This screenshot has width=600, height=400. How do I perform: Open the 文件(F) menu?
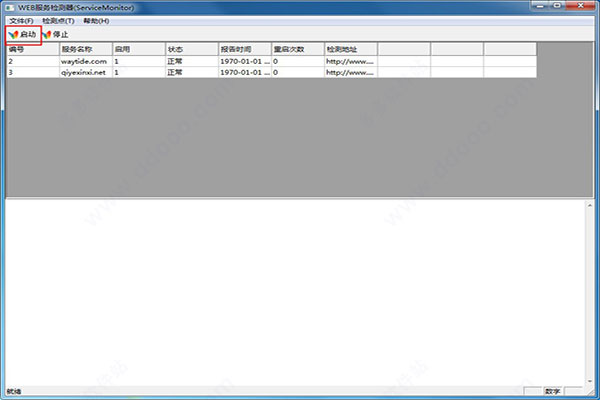[x=21, y=21]
